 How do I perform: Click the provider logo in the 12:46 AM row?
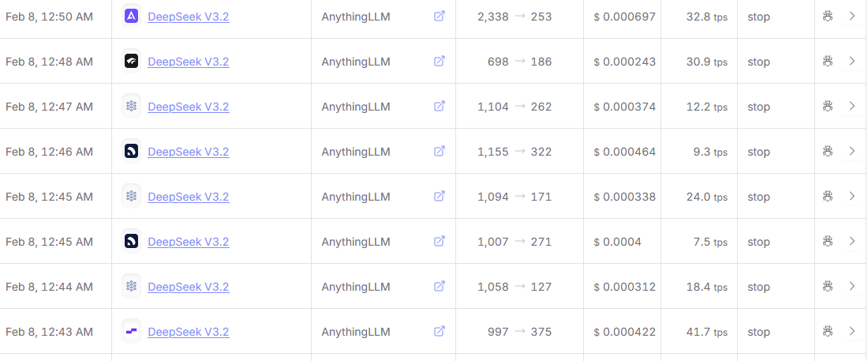(132, 151)
